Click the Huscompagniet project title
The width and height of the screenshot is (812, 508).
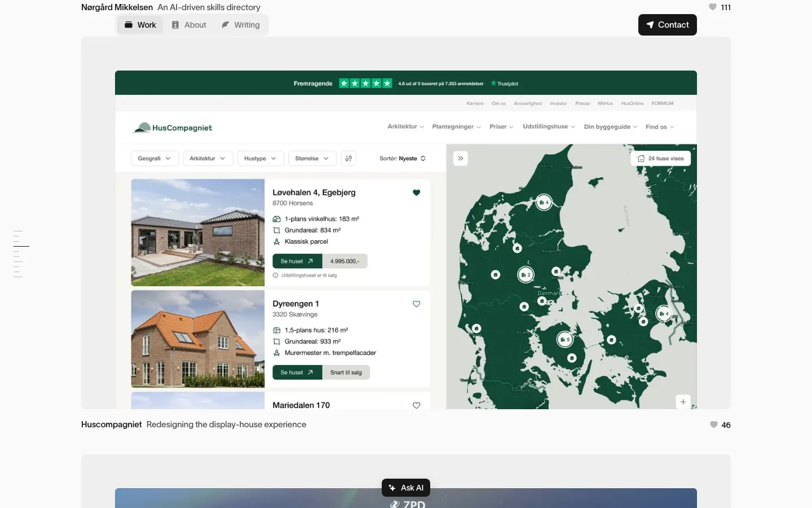pos(112,424)
